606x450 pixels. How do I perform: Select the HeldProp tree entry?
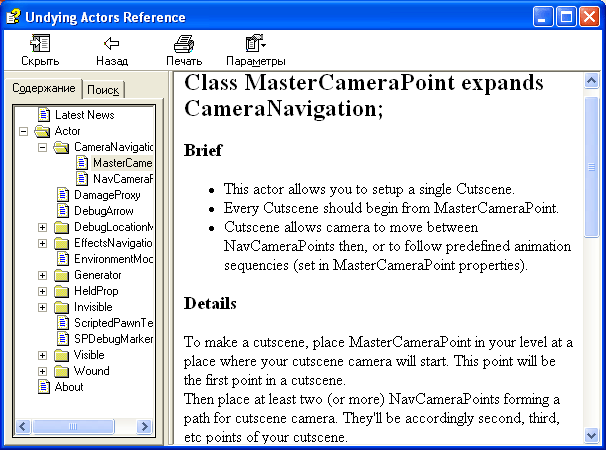pyautogui.click(x=96, y=291)
